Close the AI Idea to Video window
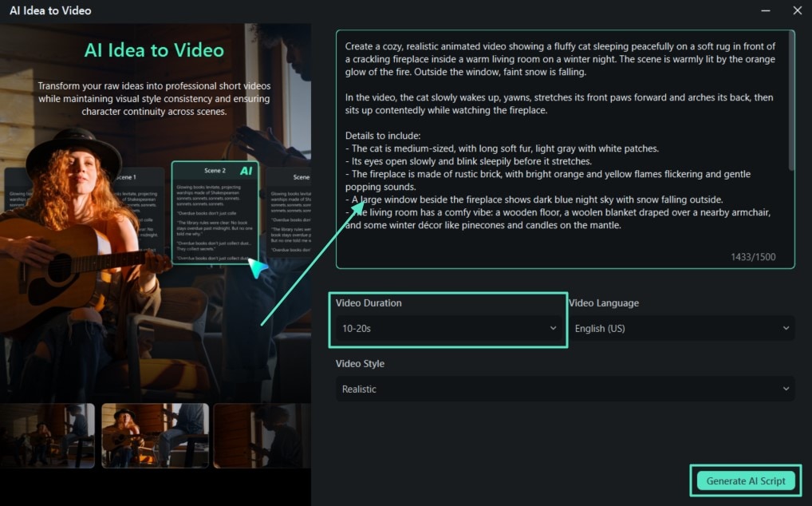This screenshot has height=506, width=812. tap(798, 10)
